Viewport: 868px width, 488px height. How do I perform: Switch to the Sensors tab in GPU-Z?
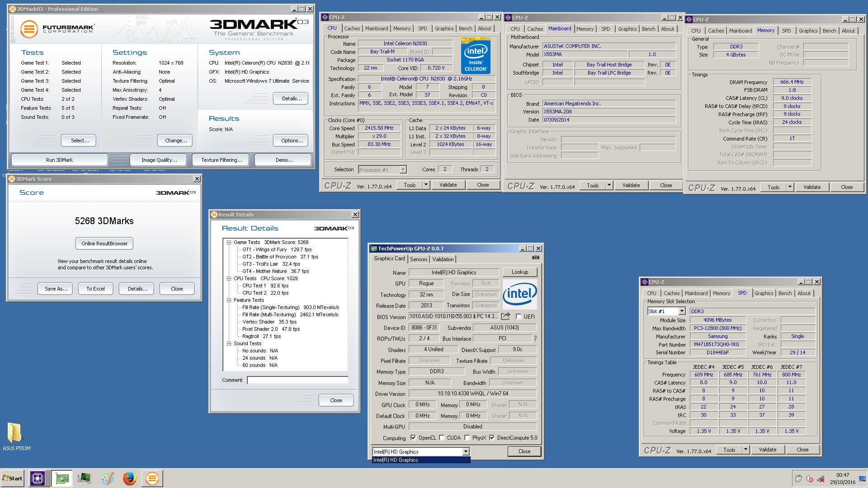pyautogui.click(x=419, y=259)
